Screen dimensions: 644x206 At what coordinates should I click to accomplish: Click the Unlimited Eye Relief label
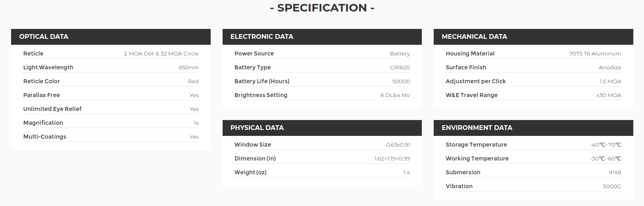[52, 109]
